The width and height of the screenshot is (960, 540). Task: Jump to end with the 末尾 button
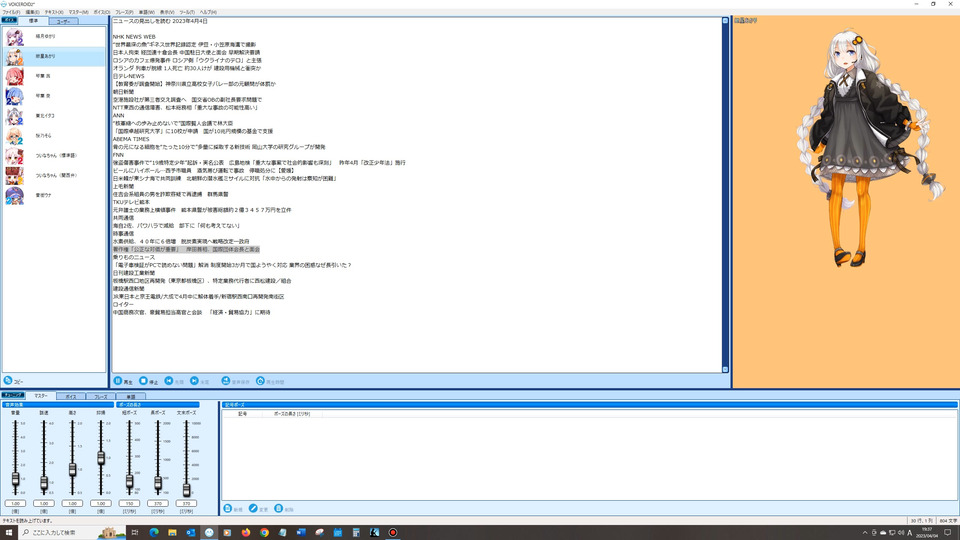200,381
